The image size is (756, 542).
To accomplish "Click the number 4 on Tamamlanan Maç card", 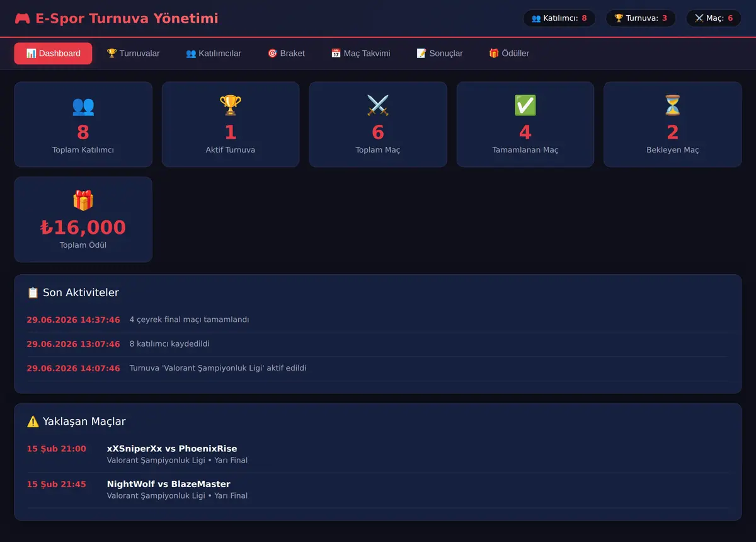I will click(x=525, y=132).
